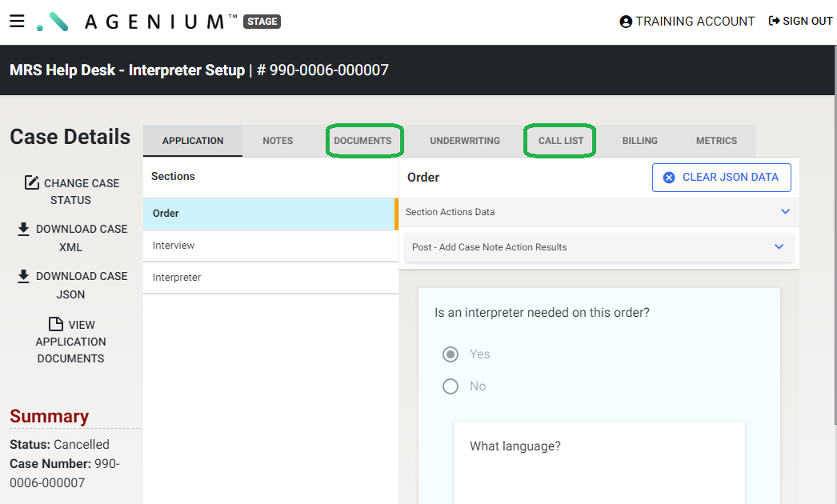Select Yes for interpreter needed
The height and width of the screenshot is (504, 837).
pyautogui.click(x=451, y=354)
